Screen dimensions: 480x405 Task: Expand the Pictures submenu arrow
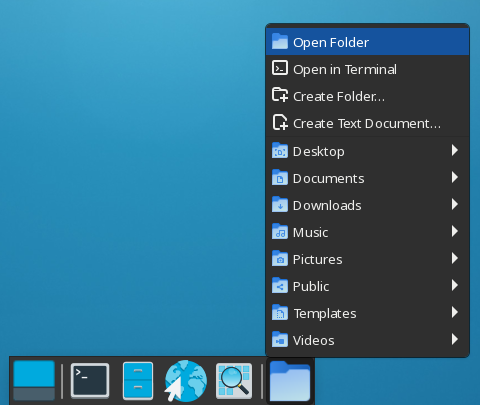point(455,258)
